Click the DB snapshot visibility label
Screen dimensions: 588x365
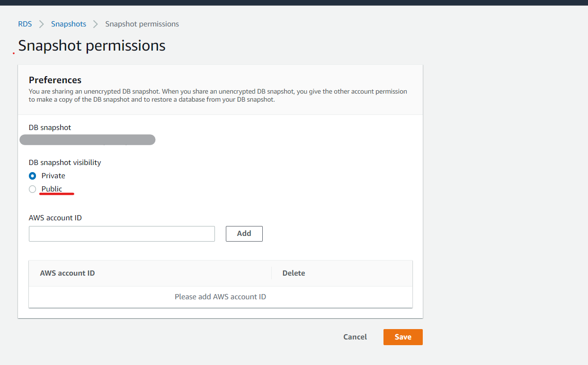[64, 162]
